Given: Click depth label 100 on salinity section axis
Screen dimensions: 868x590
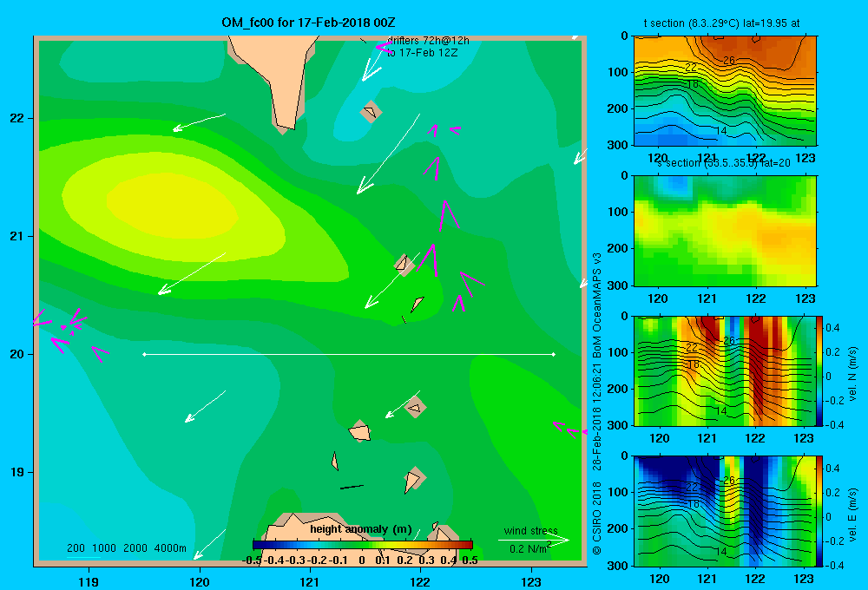Looking at the screenshot, I should click(x=619, y=212).
